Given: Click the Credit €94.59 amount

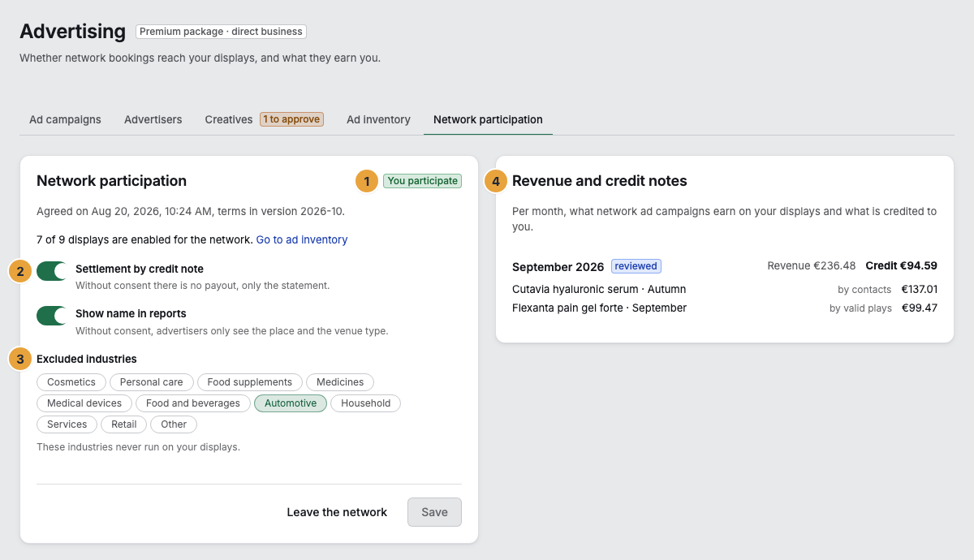Looking at the screenshot, I should [x=901, y=265].
